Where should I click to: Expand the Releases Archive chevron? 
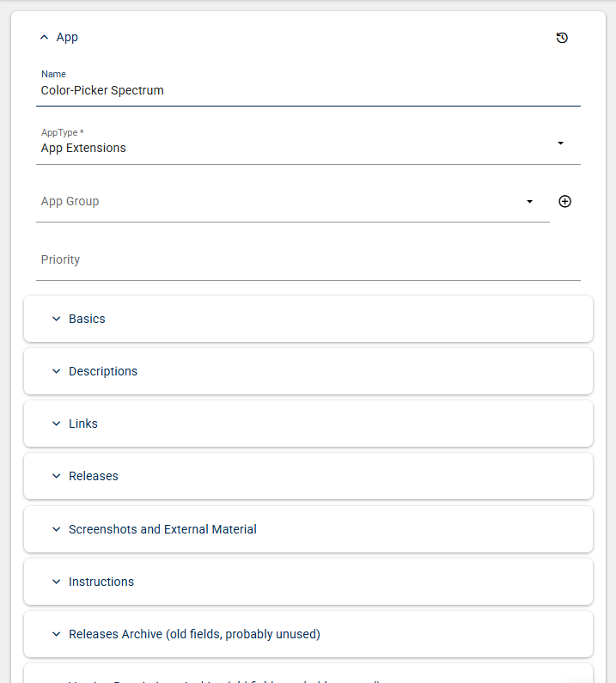pyautogui.click(x=57, y=634)
